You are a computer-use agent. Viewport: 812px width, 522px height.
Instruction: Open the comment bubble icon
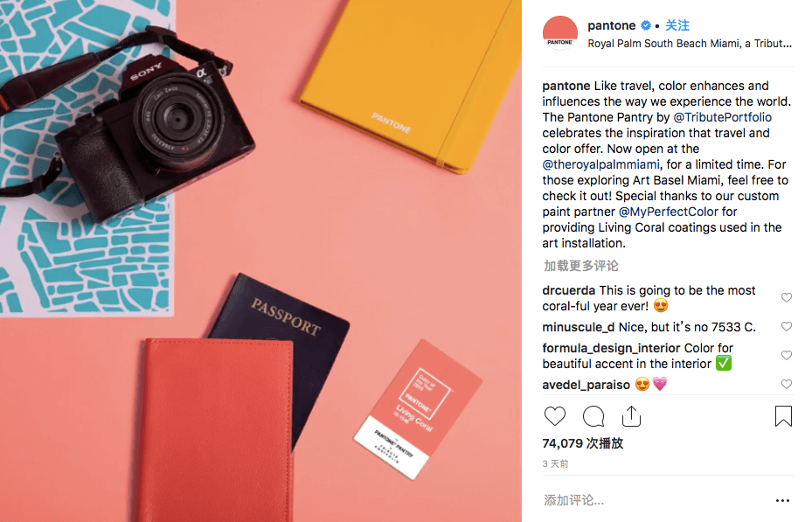(x=593, y=416)
